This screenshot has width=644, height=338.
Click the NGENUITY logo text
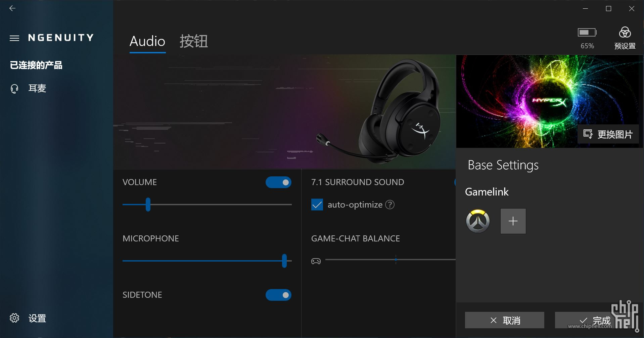pos(61,38)
